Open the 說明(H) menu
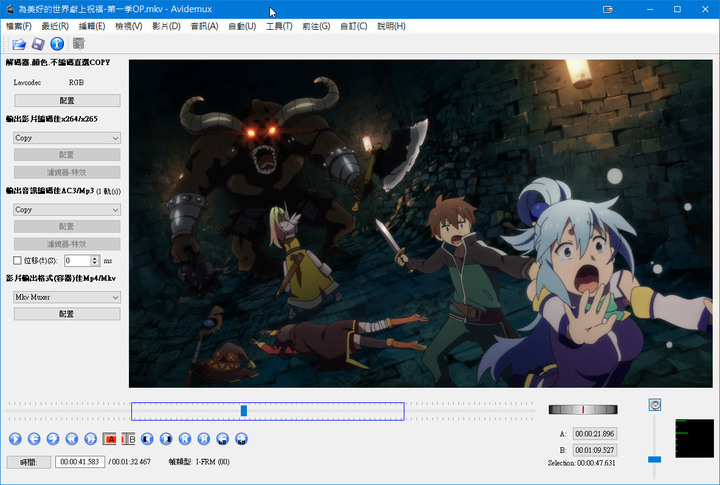This screenshot has height=485, width=720. (x=391, y=26)
